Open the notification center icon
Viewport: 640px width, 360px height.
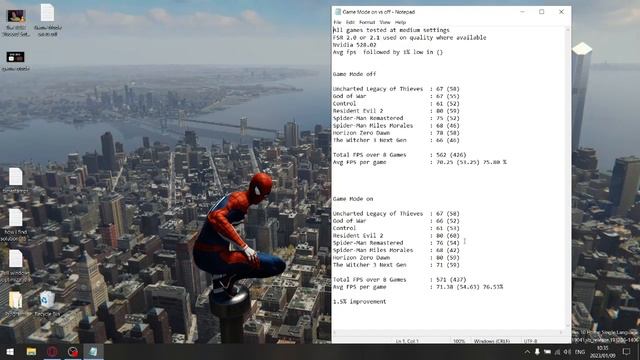[x=627, y=352]
